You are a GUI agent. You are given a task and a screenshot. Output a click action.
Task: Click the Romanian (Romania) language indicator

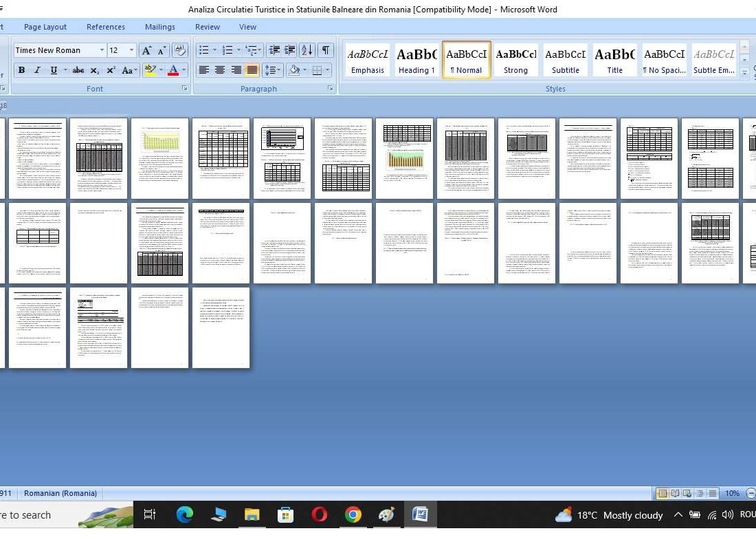(x=60, y=493)
